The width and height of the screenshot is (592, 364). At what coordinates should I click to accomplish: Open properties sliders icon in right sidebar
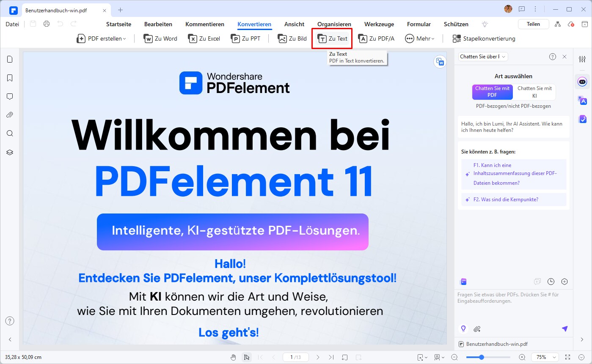click(x=582, y=59)
